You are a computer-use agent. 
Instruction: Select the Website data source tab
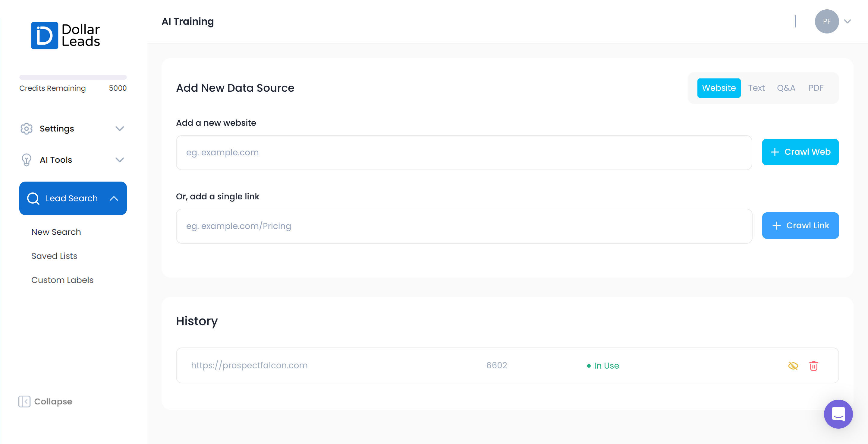719,88
